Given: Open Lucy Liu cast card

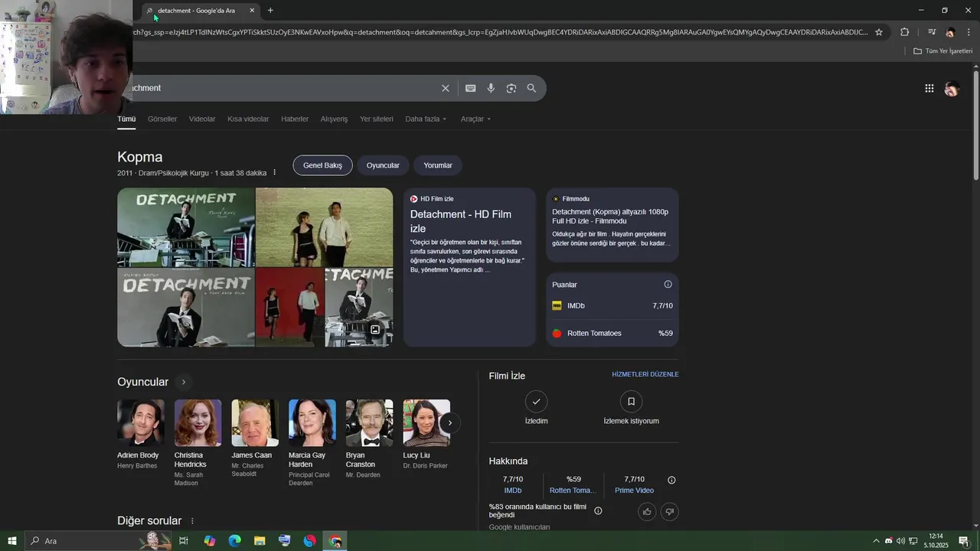Looking at the screenshot, I should pos(426,434).
